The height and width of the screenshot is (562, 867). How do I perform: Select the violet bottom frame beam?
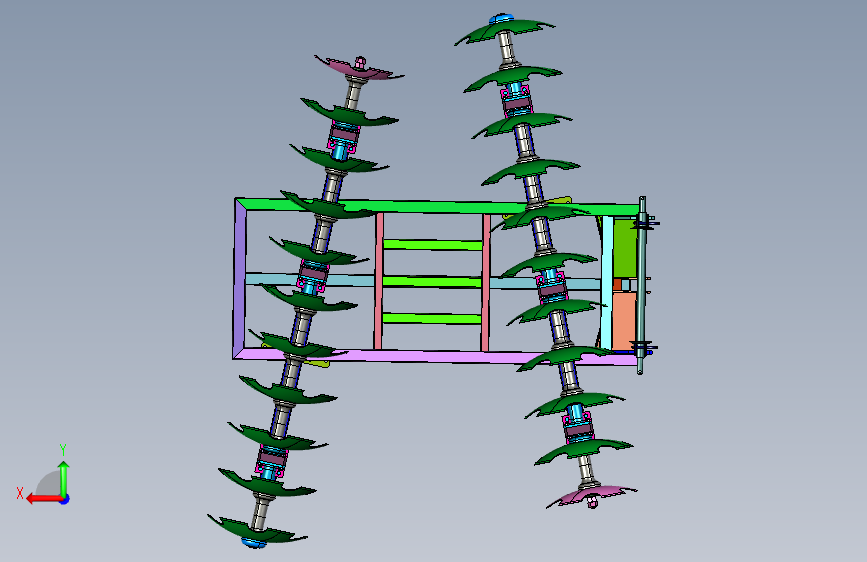point(437,357)
